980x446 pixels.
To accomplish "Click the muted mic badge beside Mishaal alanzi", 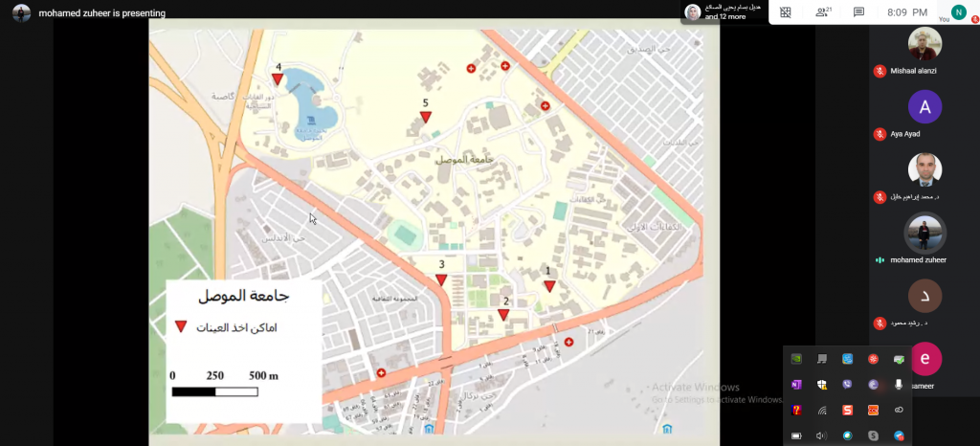I will click(x=880, y=71).
